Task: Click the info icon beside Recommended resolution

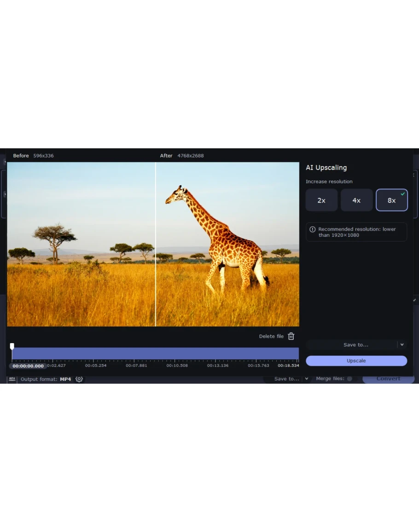Action: pyautogui.click(x=313, y=229)
